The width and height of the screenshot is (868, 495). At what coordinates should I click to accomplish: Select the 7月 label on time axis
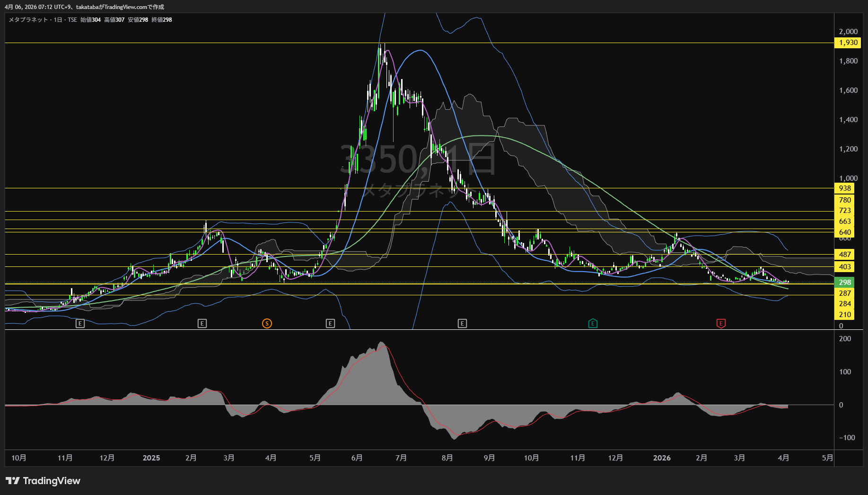[x=401, y=458]
